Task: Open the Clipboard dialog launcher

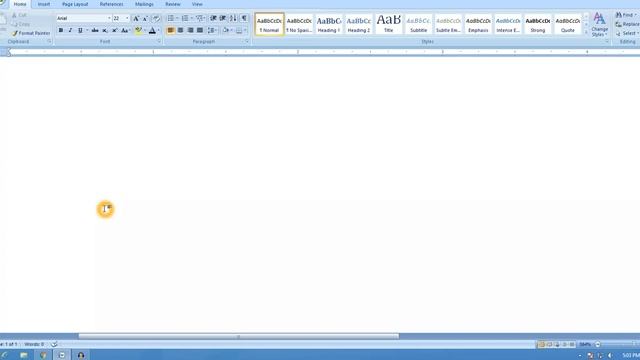Action: (x=49, y=42)
